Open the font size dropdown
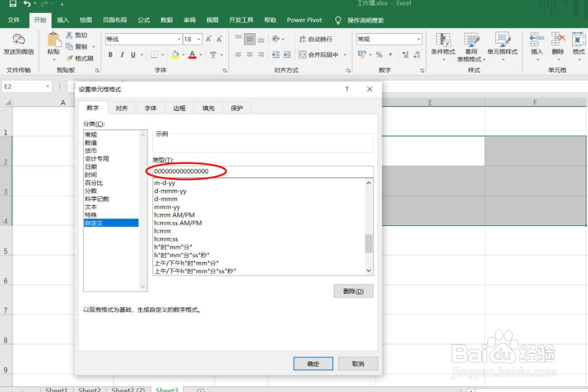This screenshot has width=588, height=392. click(198, 39)
